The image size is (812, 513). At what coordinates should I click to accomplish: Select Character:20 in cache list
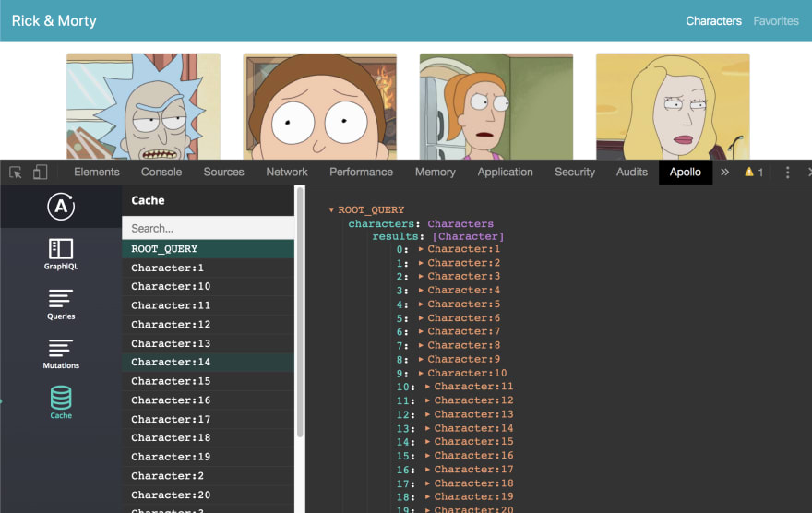point(208,495)
